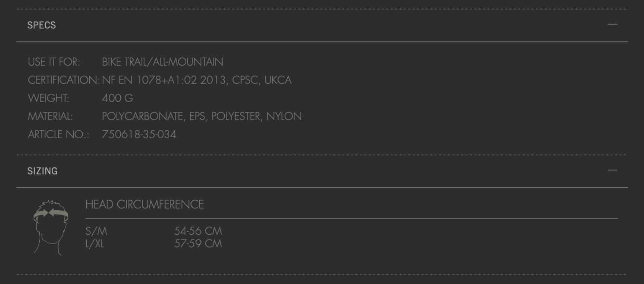Click the SPECS section header

pyautogui.click(x=322, y=25)
